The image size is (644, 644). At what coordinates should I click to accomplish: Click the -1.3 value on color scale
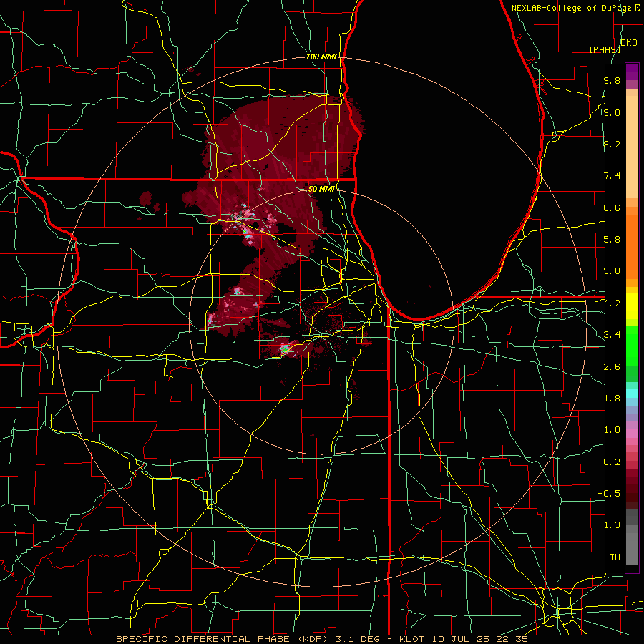click(609, 525)
